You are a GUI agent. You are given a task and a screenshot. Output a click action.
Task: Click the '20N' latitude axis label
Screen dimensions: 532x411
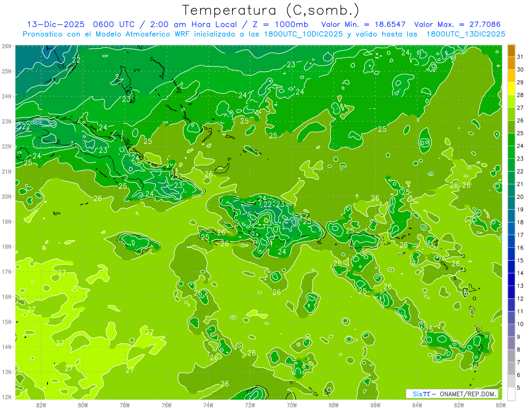(7, 196)
